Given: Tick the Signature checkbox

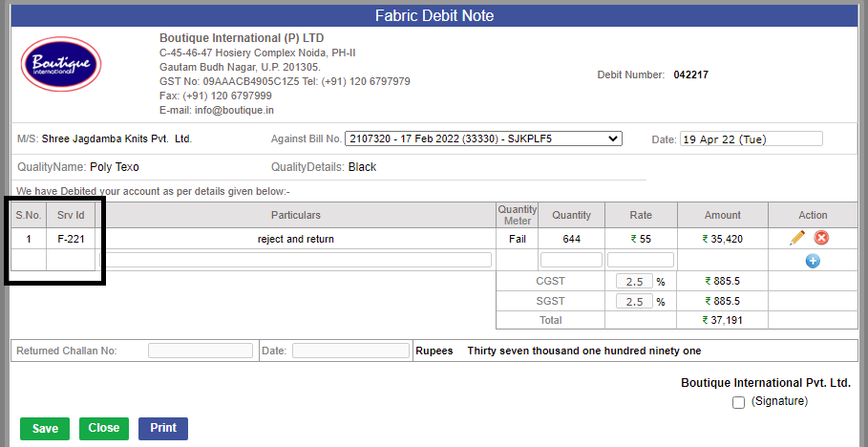Looking at the screenshot, I should [x=738, y=403].
